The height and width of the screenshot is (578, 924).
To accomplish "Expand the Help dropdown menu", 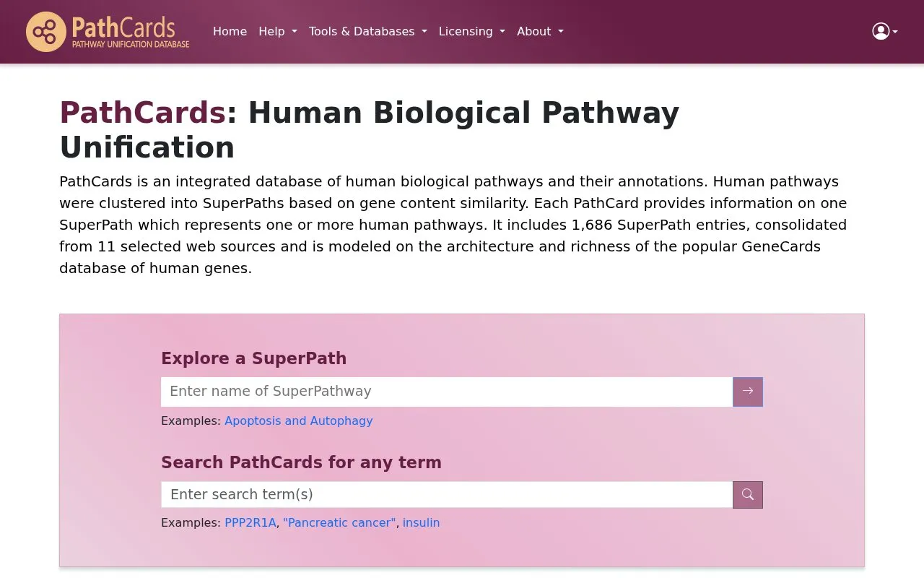I will [278, 32].
